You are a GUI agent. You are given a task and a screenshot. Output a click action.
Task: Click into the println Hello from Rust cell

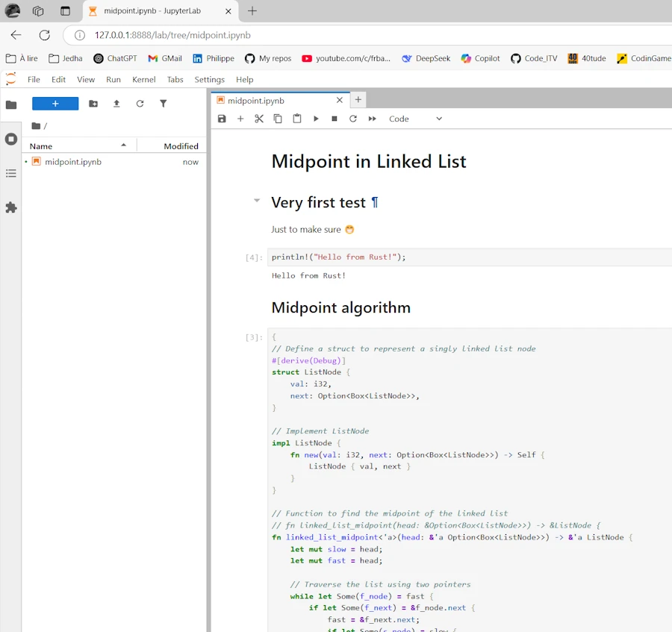470,257
